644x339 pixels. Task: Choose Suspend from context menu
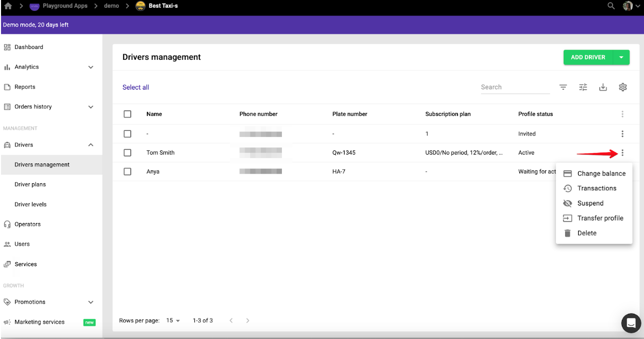pyautogui.click(x=594, y=204)
